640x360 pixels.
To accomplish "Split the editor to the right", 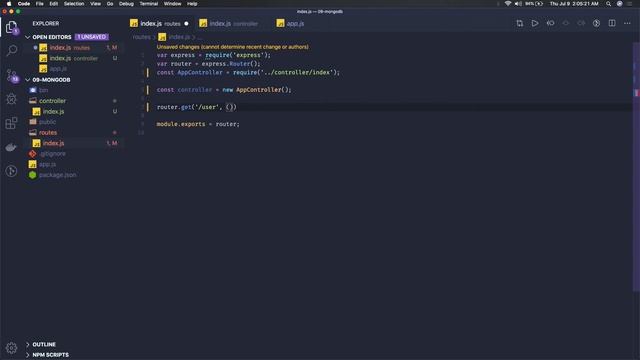I will 612,24.
